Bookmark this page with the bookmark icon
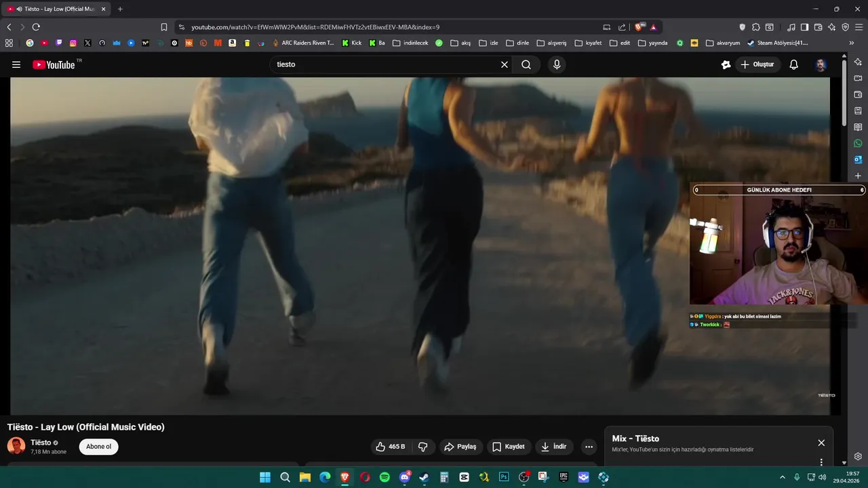The image size is (868, 488). coord(164,27)
